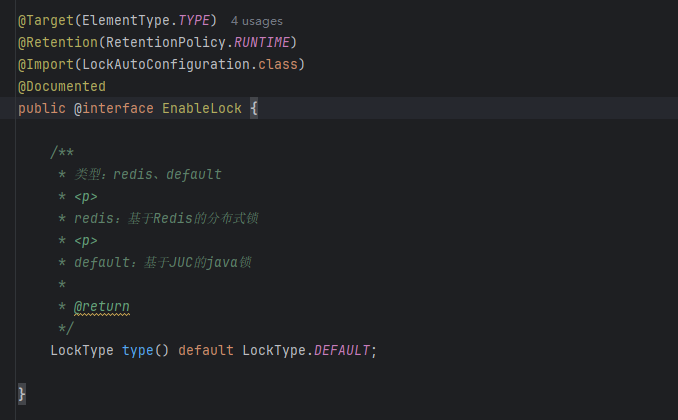678x420 pixels.
Task: Click the @Import annotation
Action: 46,64
